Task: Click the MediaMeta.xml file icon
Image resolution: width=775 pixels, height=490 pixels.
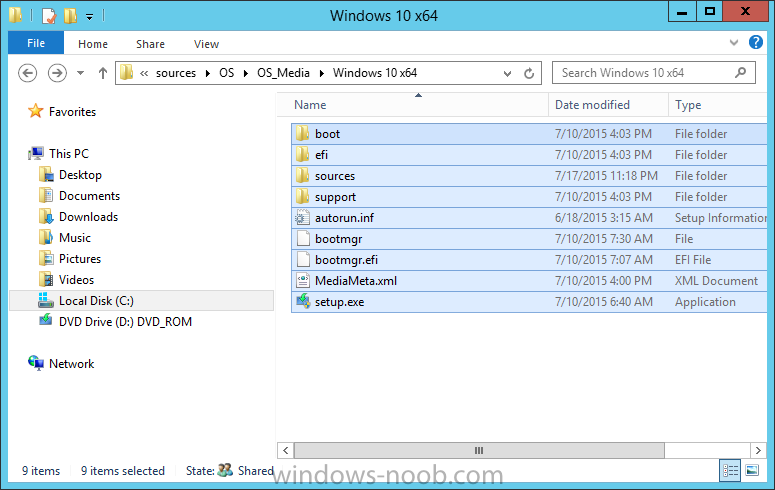Action: click(303, 281)
